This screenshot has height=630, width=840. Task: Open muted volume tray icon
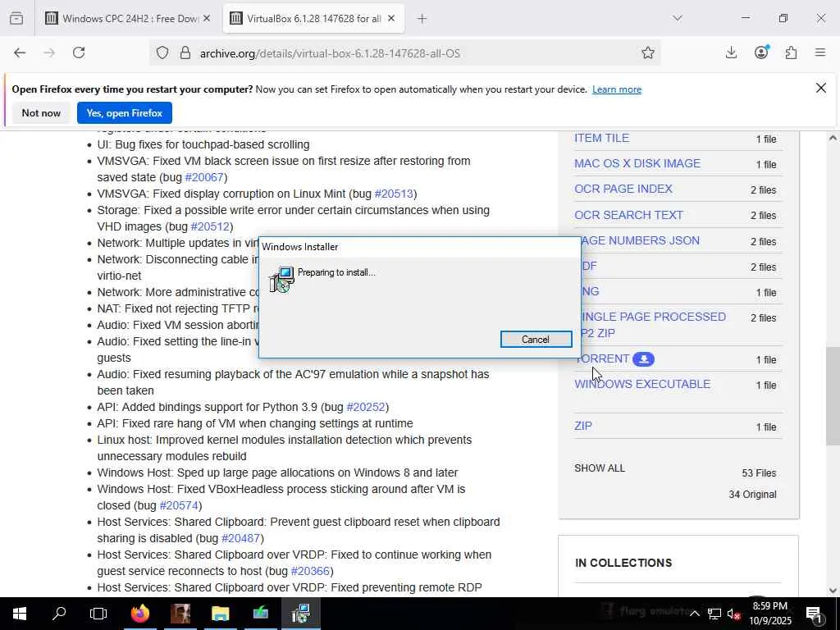(734, 614)
